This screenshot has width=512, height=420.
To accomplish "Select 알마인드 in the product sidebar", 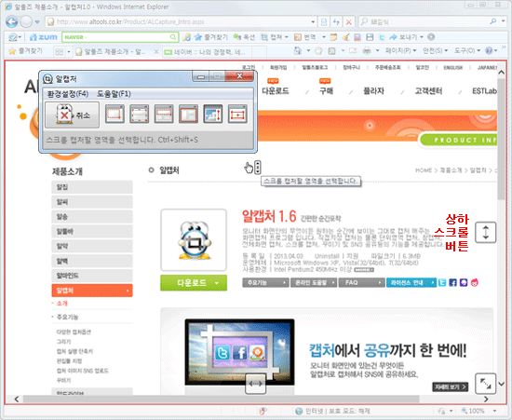I will point(92,276).
